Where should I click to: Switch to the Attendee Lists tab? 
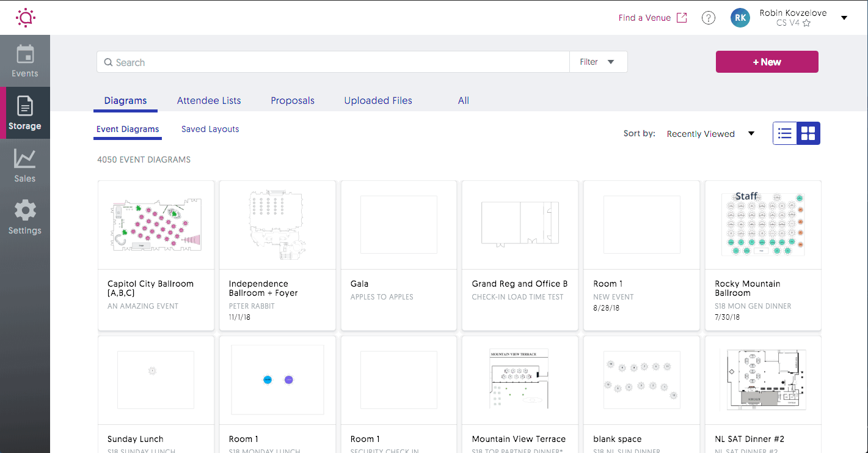click(x=208, y=100)
